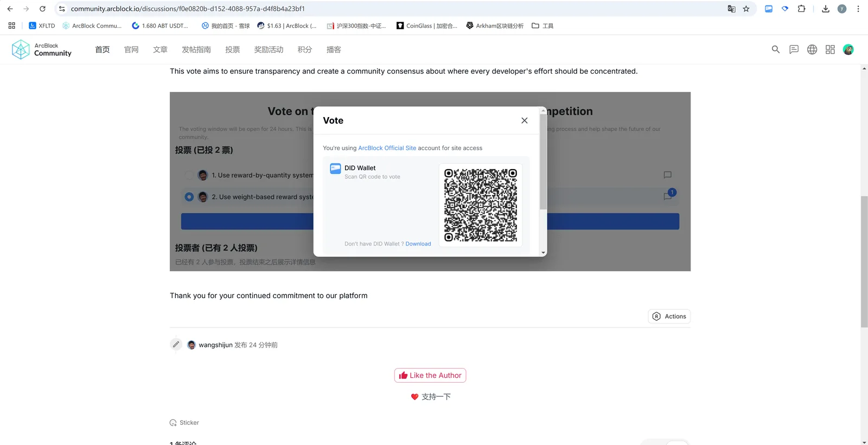
Task: Bookmark this page with star icon
Action: pyautogui.click(x=746, y=9)
